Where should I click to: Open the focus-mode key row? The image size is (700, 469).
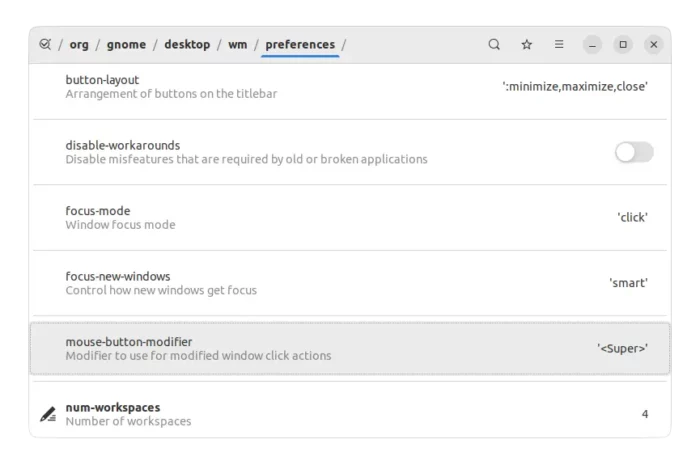point(350,218)
